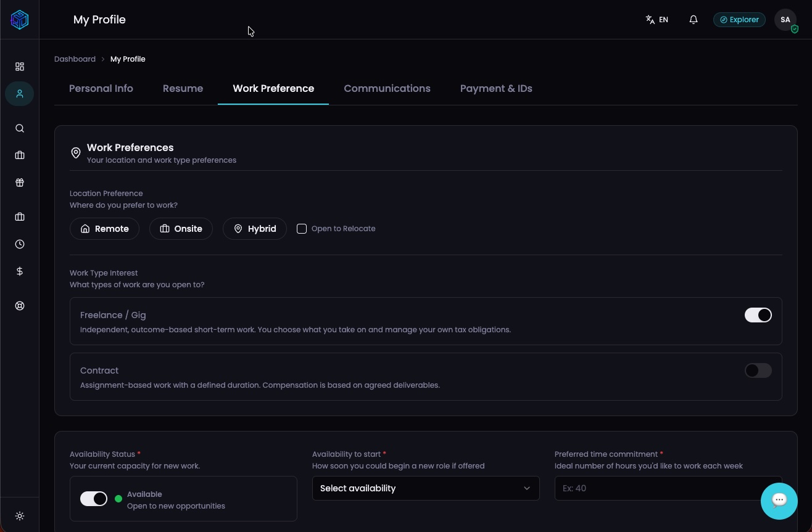Click the cube logo in the sidebar
Screen dimensions: 812x532
[x=20, y=20]
